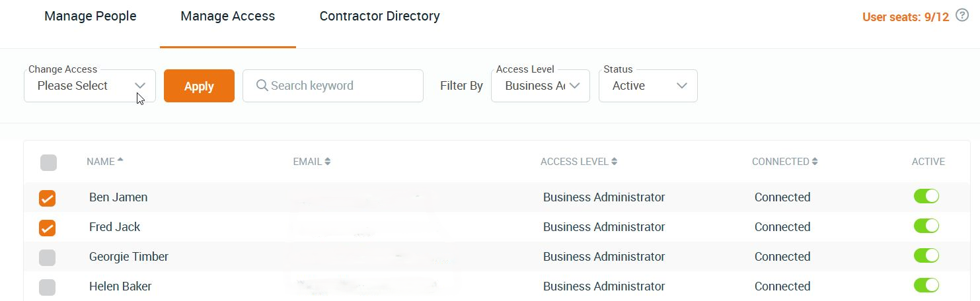
Task: Open the Change Access dropdown
Action: pyautogui.click(x=90, y=86)
